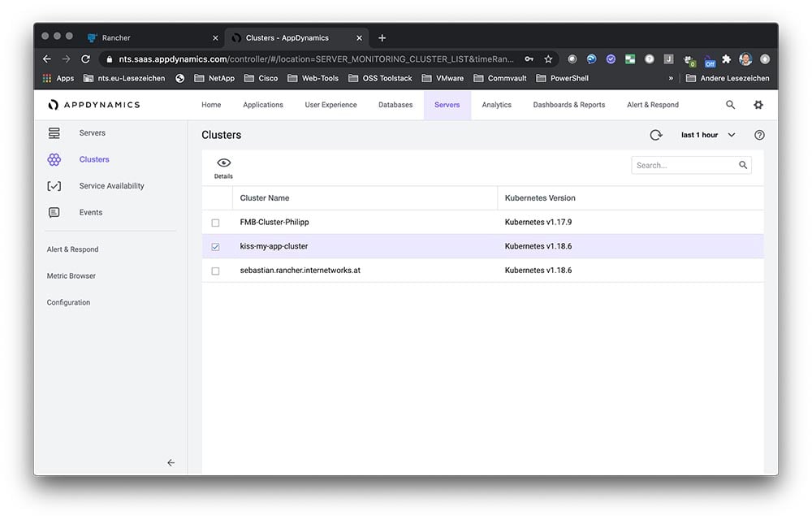Open the help question mark icon

759,135
